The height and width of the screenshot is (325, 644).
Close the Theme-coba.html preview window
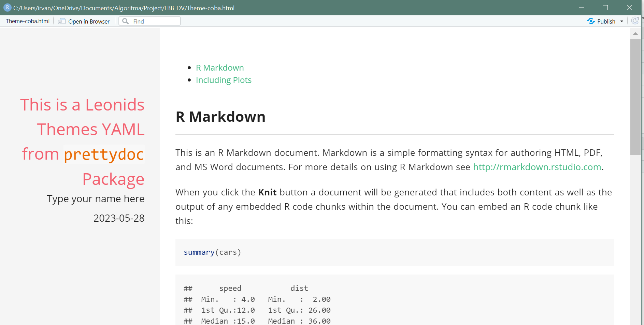click(x=629, y=8)
